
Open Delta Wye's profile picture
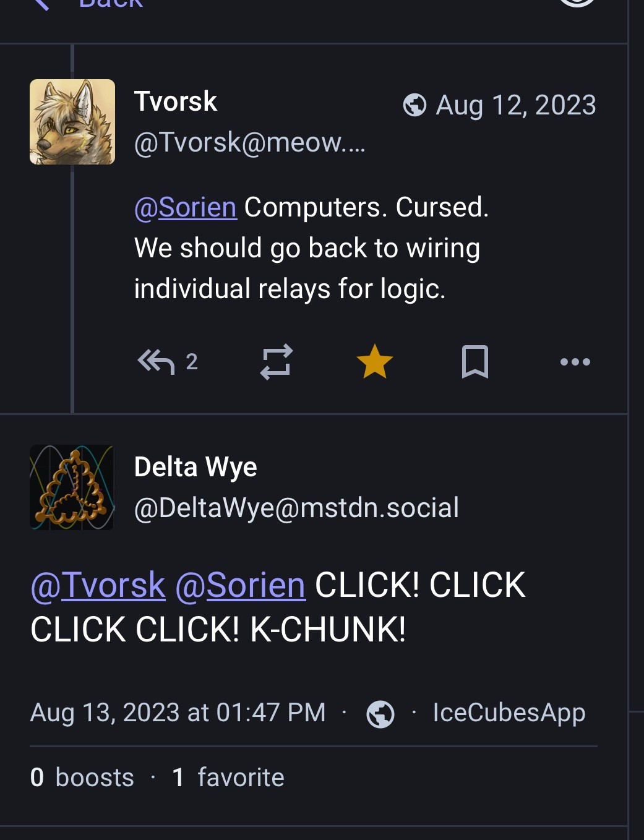tap(72, 487)
